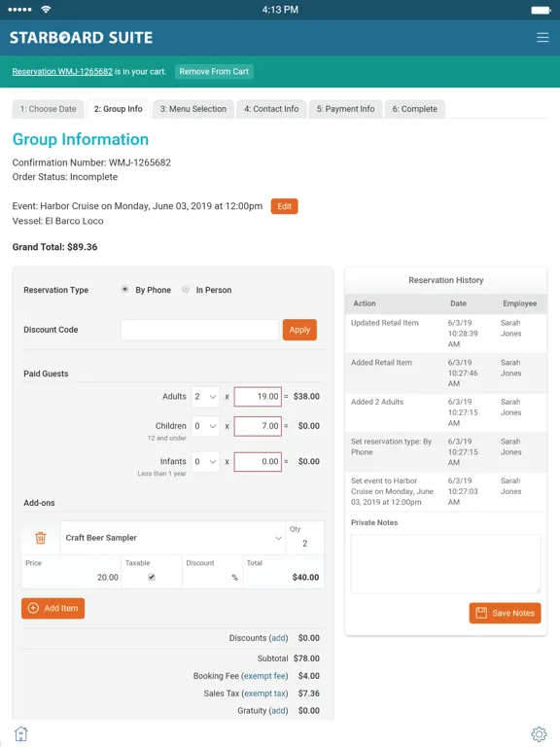Open the Adults quantity dropdown
This screenshot has height=747, width=560.
pyautogui.click(x=205, y=397)
